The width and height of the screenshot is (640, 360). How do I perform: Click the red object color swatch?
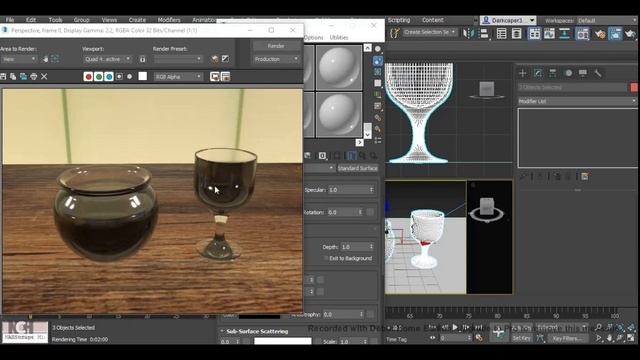coord(634,87)
